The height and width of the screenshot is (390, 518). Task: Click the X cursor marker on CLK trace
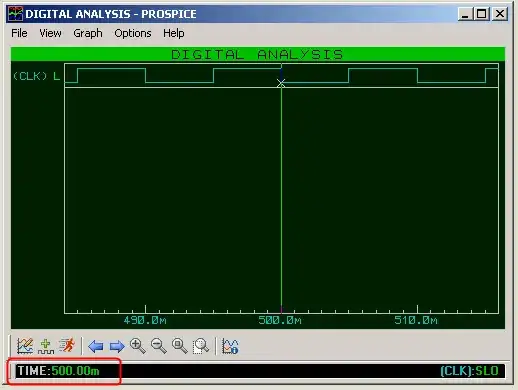281,83
